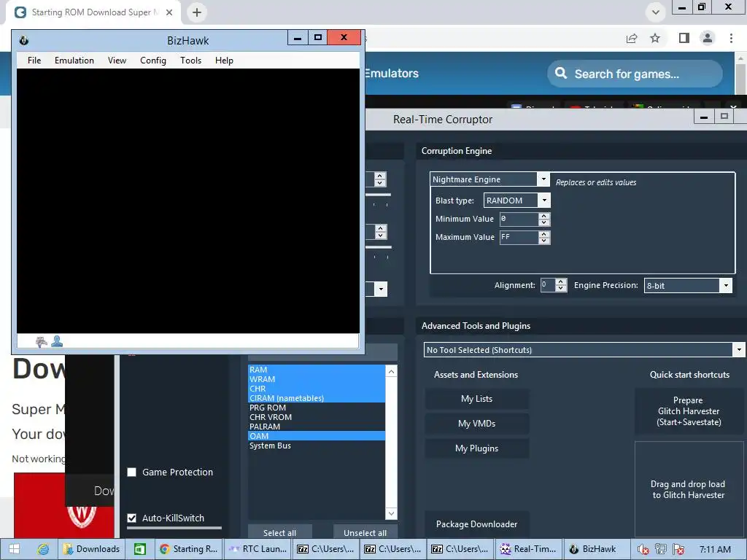The image size is (747, 560).
Task: Toggle the Chrome side panel icon
Action: click(x=684, y=38)
